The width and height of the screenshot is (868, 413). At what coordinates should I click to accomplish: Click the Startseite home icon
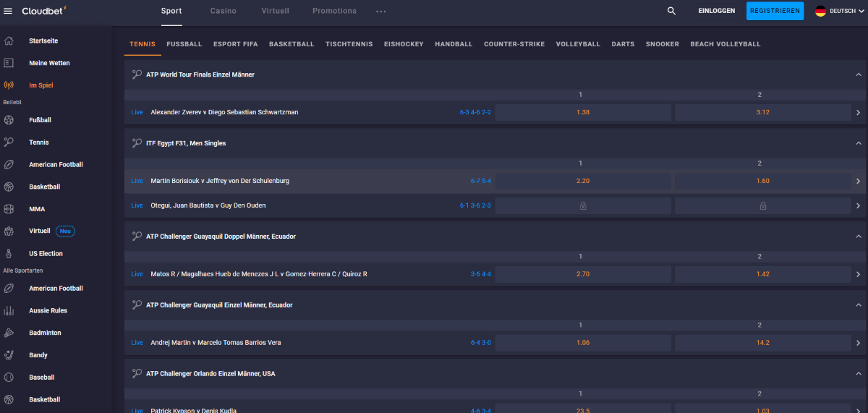[x=9, y=41]
